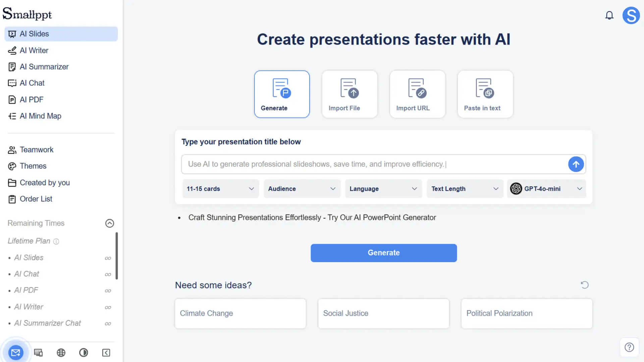The image size is (644, 362).
Task: Select the Import File tab
Action: [x=350, y=94]
